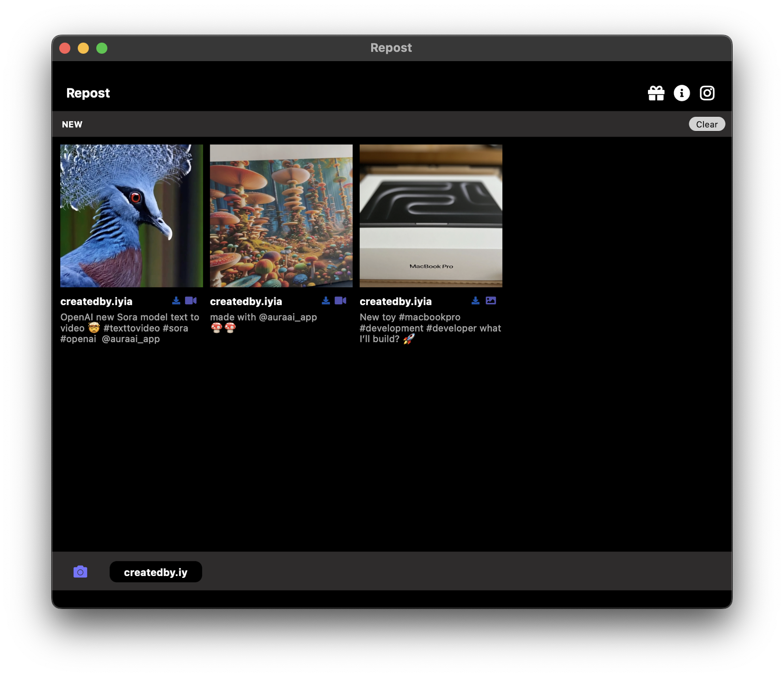The height and width of the screenshot is (677, 784).
Task: Download the blue bird Sora post
Action: [x=176, y=301]
